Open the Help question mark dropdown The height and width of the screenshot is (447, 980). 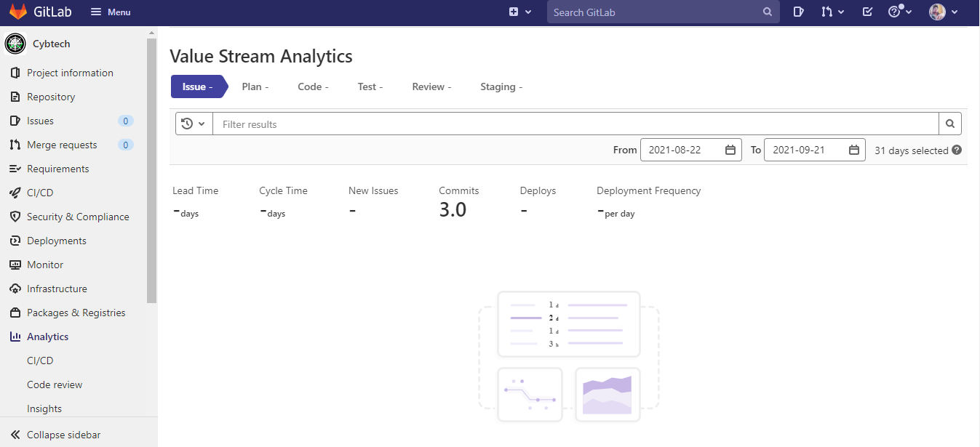(900, 12)
